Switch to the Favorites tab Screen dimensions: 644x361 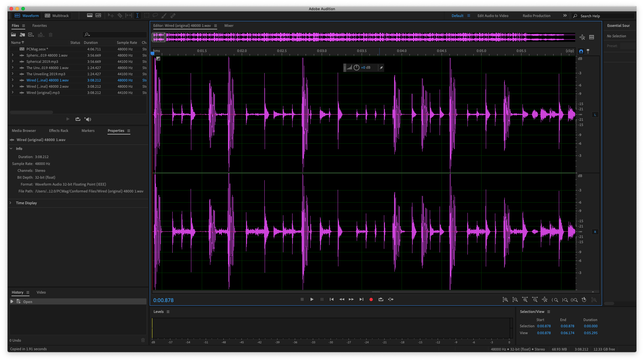[x=40, y=26]
